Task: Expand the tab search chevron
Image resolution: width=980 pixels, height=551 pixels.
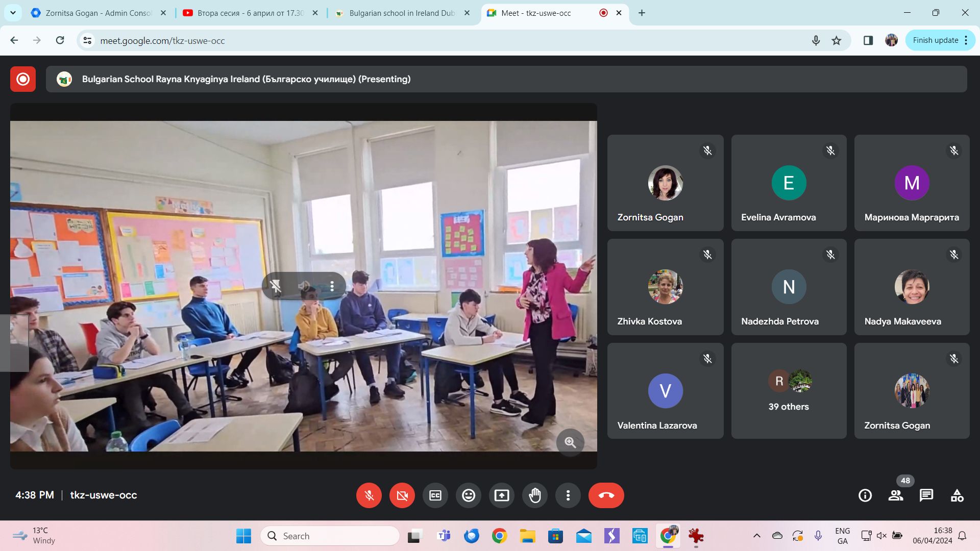Action: [x=13, y=13]
